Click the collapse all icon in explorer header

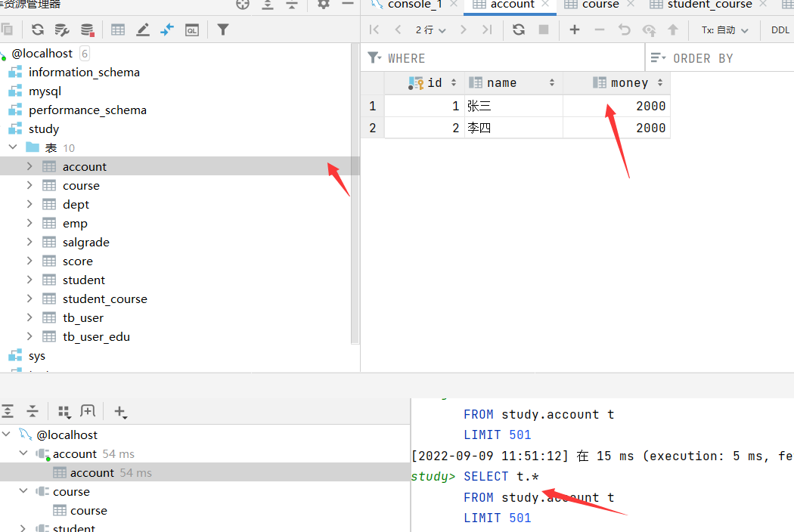292,4
